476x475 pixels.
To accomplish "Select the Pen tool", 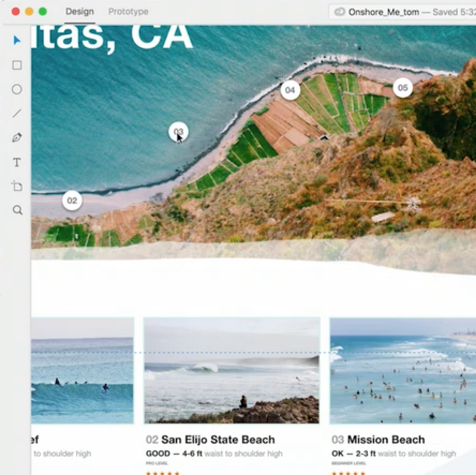I will [x=17, y=137].
